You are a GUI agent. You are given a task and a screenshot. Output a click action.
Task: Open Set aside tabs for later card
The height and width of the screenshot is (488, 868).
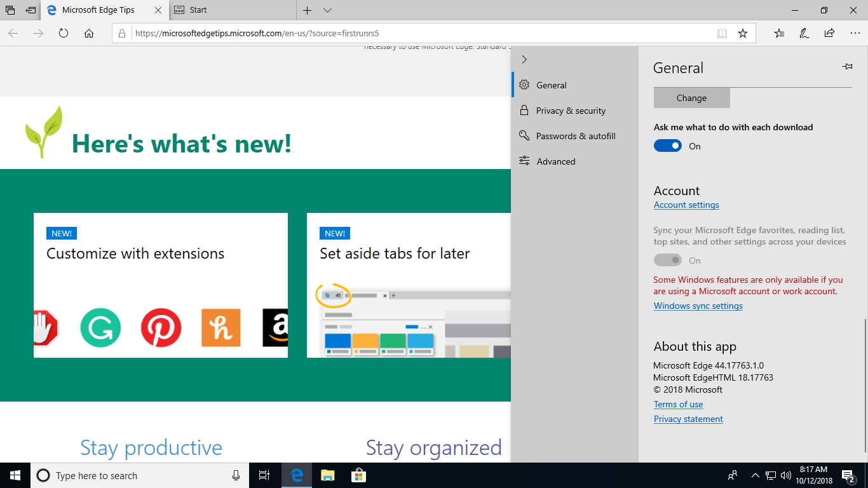click(x=409, y=285)
